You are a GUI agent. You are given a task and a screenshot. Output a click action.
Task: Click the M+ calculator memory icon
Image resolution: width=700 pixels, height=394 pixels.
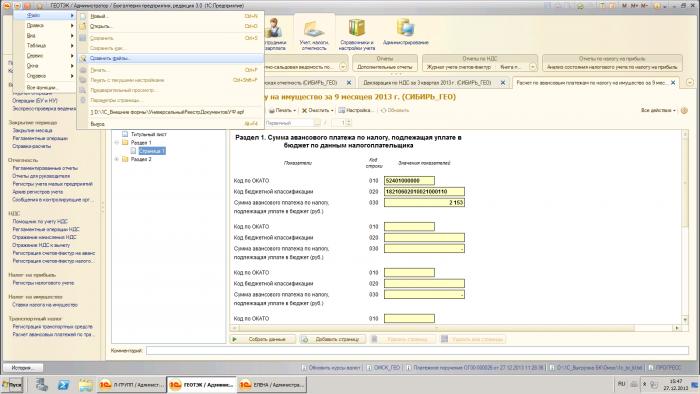click(634, 6)
